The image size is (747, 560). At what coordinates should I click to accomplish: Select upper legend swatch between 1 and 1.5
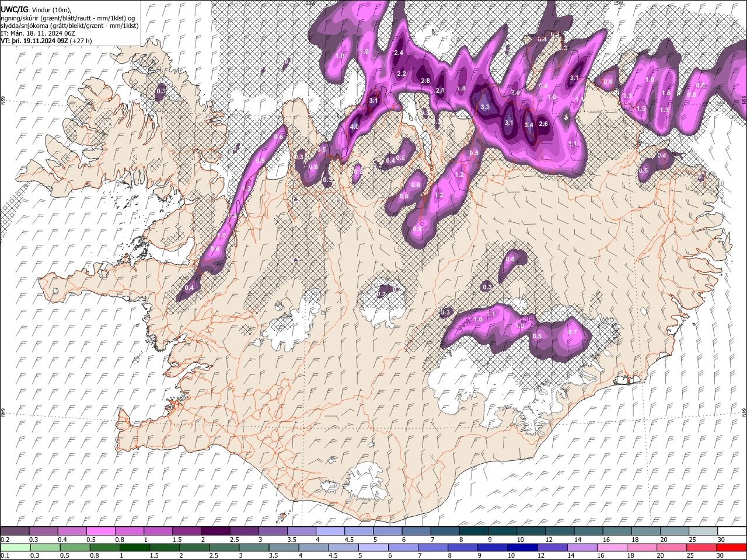(x=158, y=531)
